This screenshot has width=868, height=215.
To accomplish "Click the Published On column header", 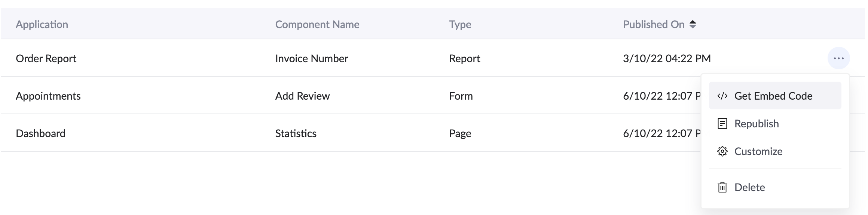I will (x=653, y=24).
